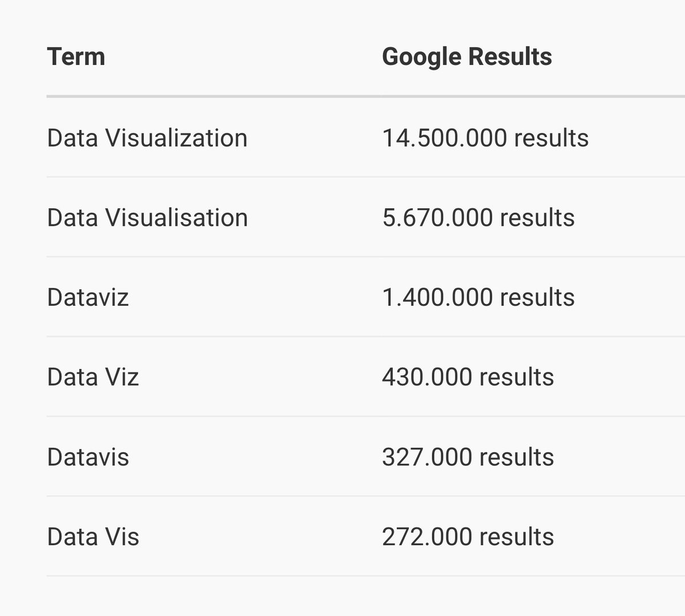685x616 pixels.
Task: Click the word Visualisation in second row
Action: point(177,218)
